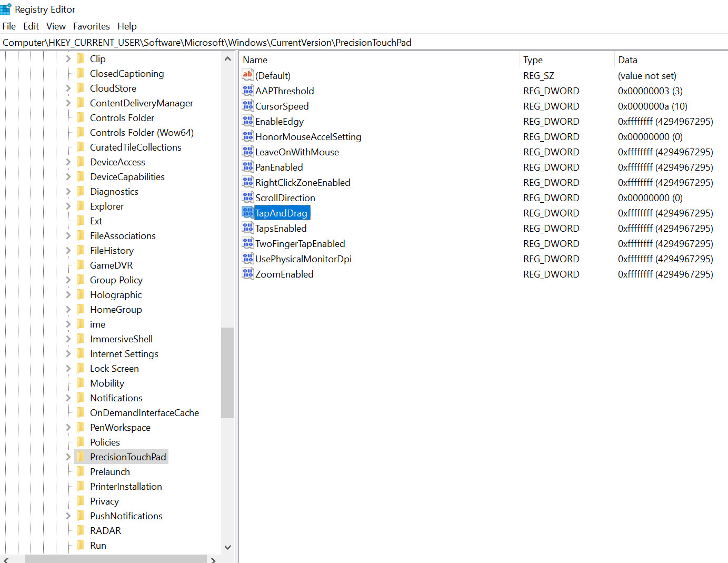The width and height of the screenshot is (728, 563).
Task: Click the LeaveOnWithMouse DWORD icon
Action: pos(248,152)
